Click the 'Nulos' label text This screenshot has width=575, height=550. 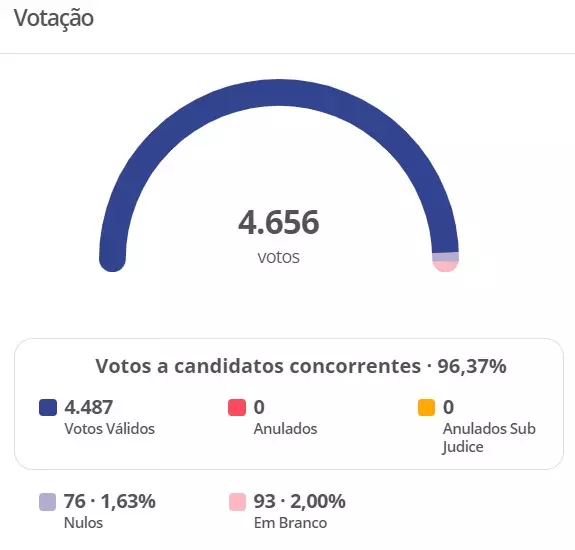(x=83, y=523)
